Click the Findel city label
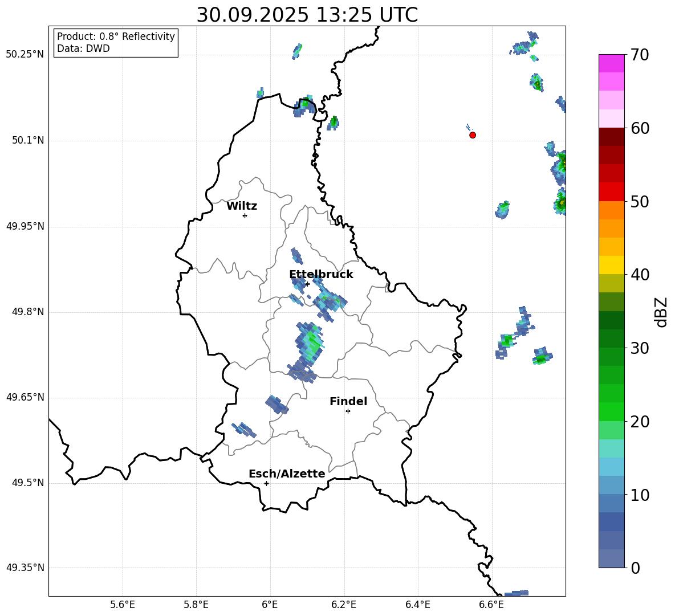Image resolution: width=675 pixels, height=616 pixels. pos(348,401)
